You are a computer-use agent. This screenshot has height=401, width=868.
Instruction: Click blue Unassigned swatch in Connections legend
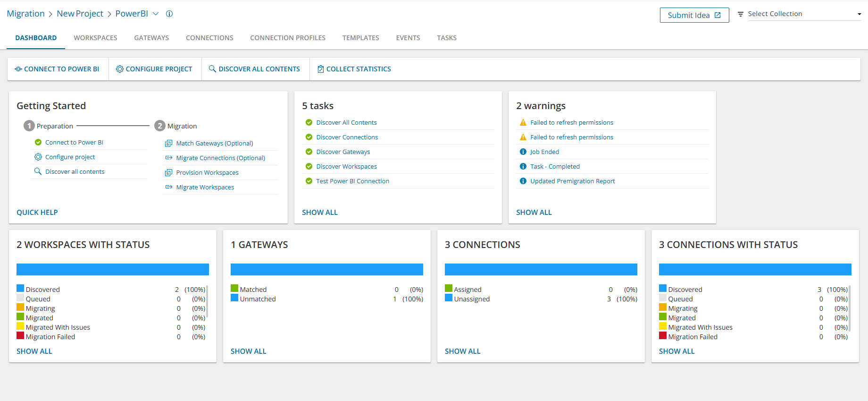[x=449, y=298]
